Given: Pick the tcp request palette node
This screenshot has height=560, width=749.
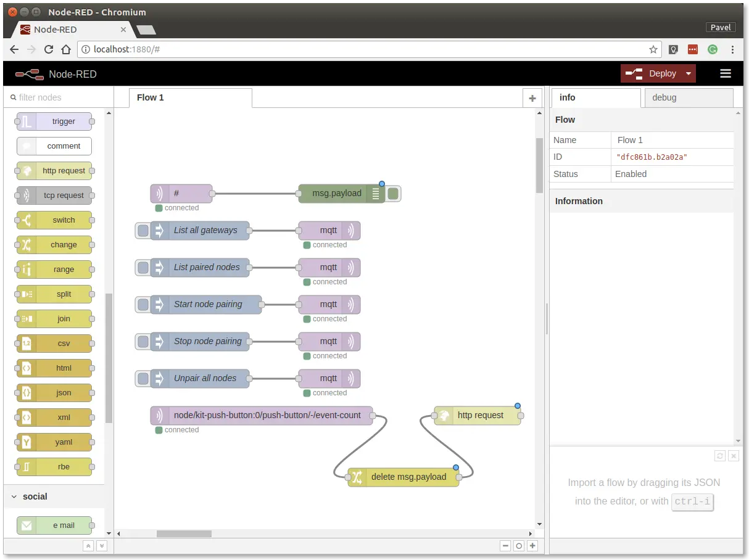Looking at the screenshot, I should point(54,196).
